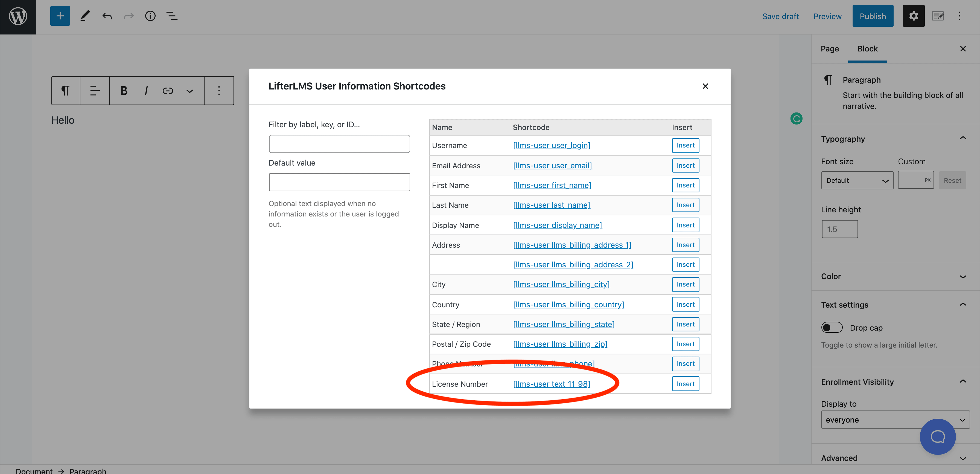Click the blue Add block plus icon

point(60,16)
